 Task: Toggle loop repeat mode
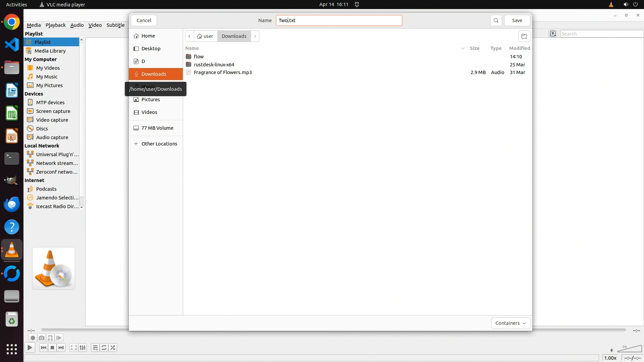[104, 348]
